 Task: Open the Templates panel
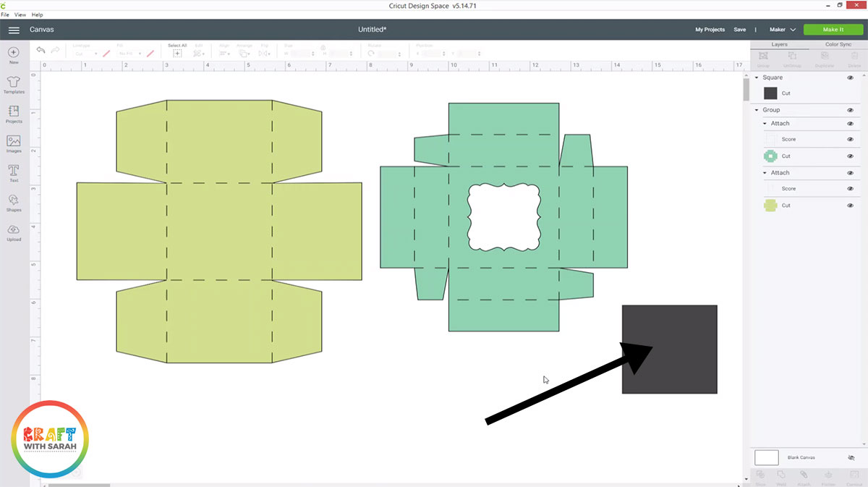coord(14,82)
